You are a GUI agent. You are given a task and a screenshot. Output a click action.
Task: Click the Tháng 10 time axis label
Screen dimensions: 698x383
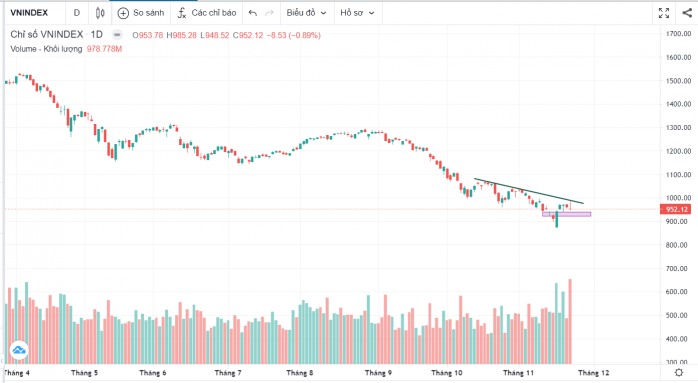tap(446, 373)
